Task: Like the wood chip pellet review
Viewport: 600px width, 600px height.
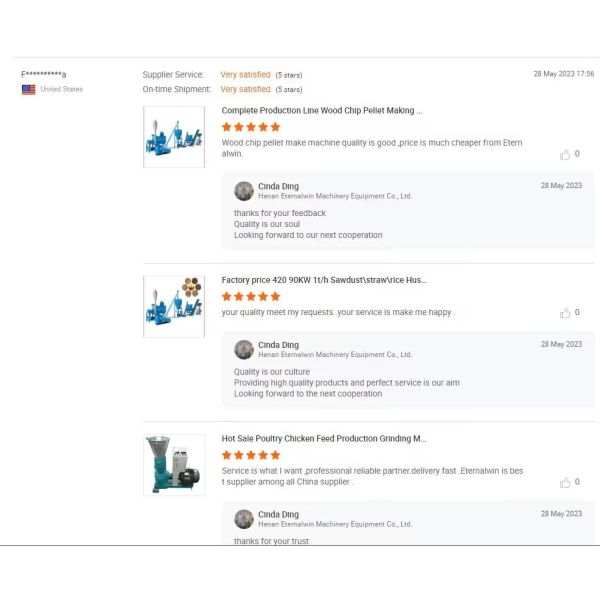Action: [x=565, y=154]
